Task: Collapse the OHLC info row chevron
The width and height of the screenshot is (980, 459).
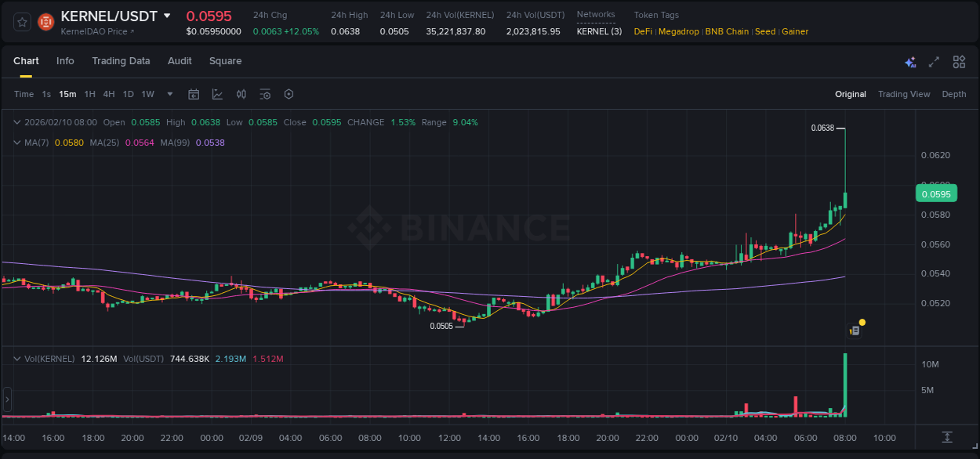Action: click(17, 122)
